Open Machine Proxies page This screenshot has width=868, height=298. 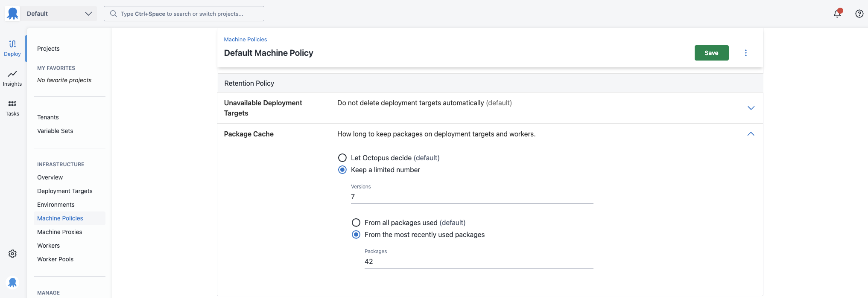click(60, 232)
